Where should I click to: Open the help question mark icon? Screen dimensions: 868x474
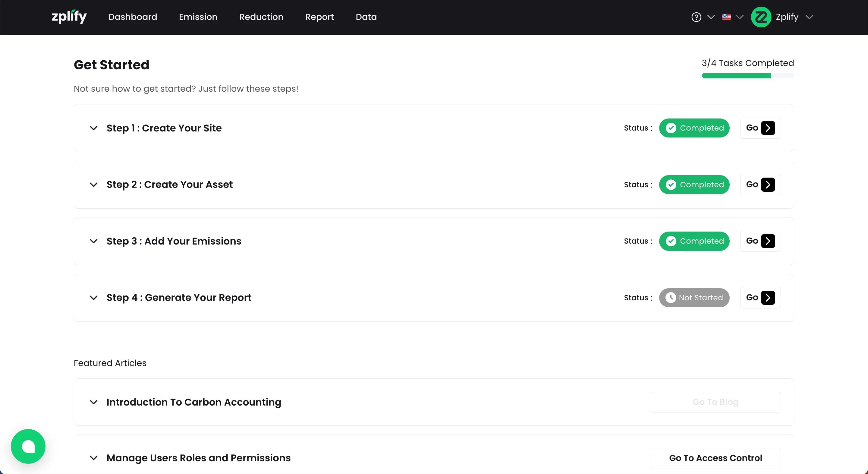tap(696, 17)
